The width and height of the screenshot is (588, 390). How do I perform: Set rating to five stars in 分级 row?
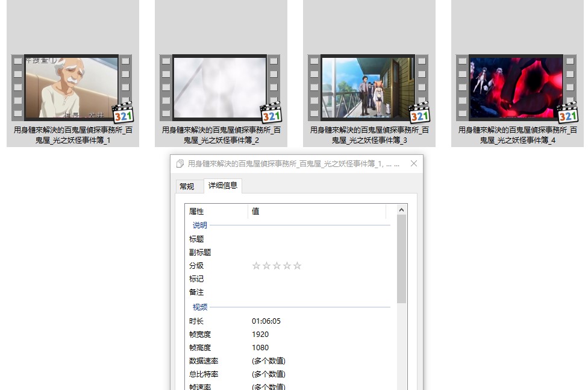click(297, 266)
